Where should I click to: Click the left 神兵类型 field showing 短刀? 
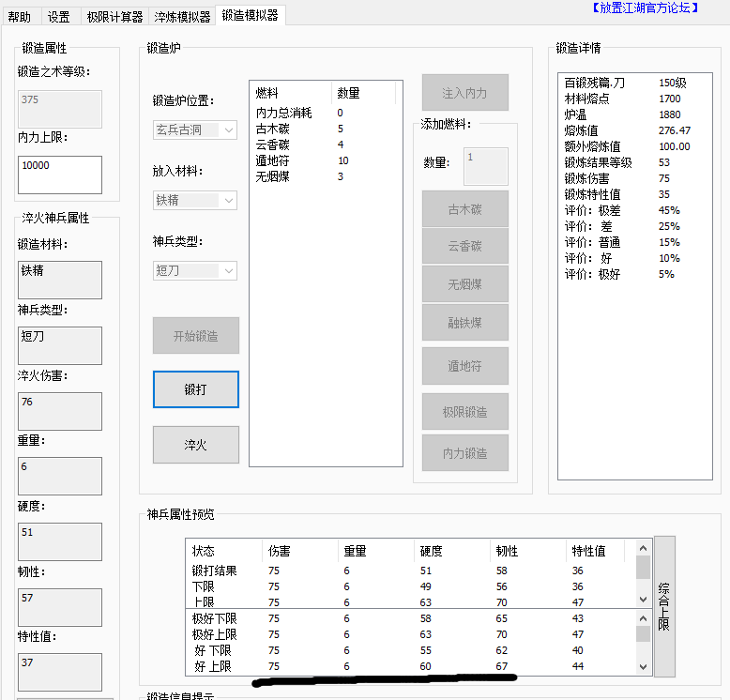pos(60,345)
